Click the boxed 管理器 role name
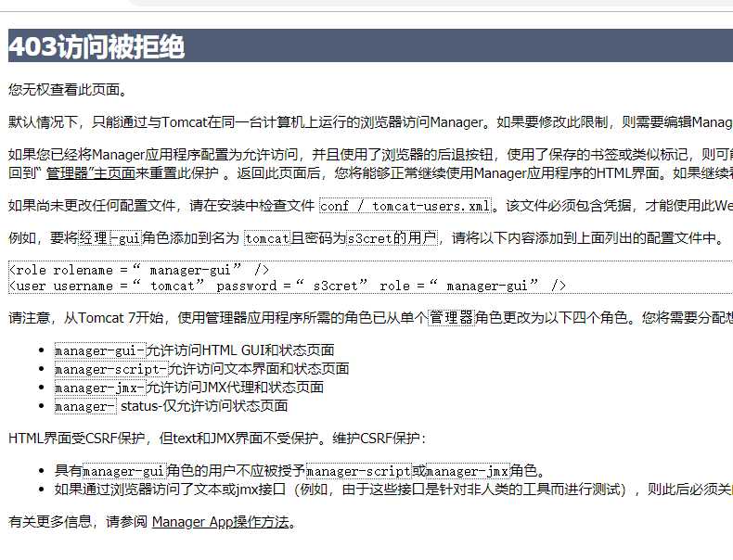Screen dimensions: 733x560 coord(452,318)
